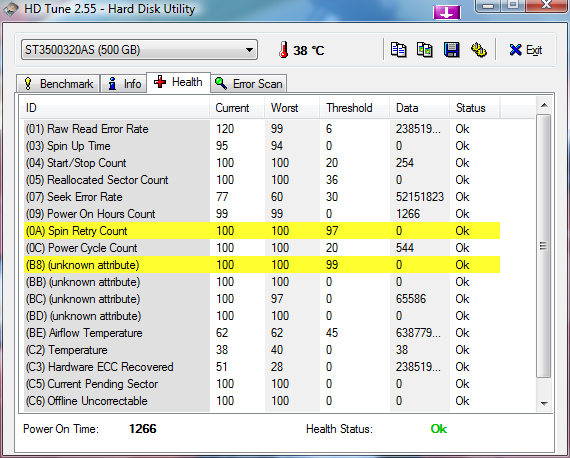Click threshold value 97 in Spin Retry row
The height and width of the screenshot is (458, 570).
pyautogui.click(x=332, y=231)
